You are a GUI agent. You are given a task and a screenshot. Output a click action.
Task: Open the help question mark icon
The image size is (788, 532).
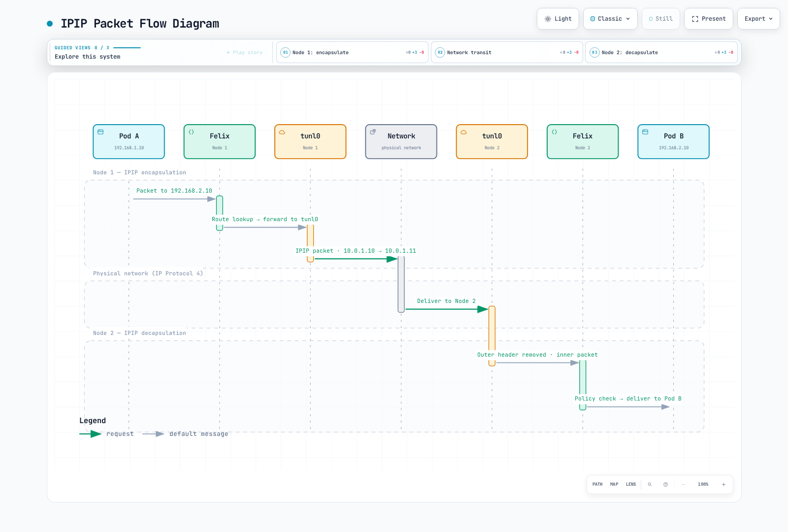pyautogui.click(x=665, y=484)
